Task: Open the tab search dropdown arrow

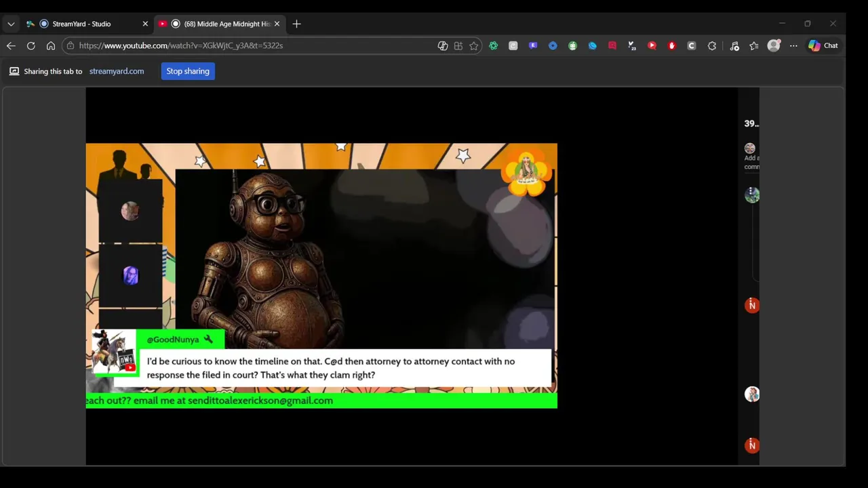Action: tap(11, 24)
